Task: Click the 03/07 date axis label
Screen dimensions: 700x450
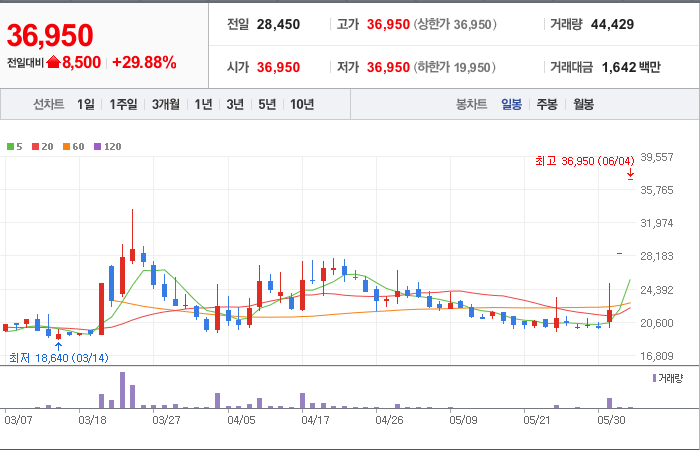Action: [18, 420]
